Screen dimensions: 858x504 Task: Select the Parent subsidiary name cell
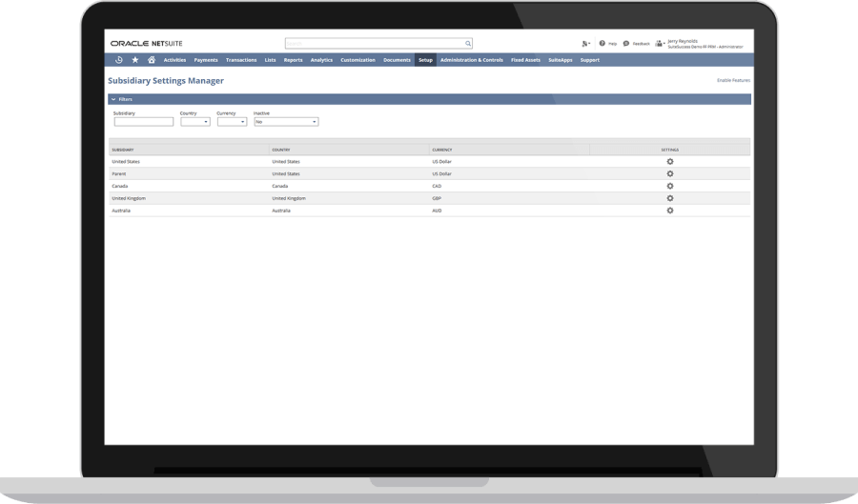tap(119, 173)
